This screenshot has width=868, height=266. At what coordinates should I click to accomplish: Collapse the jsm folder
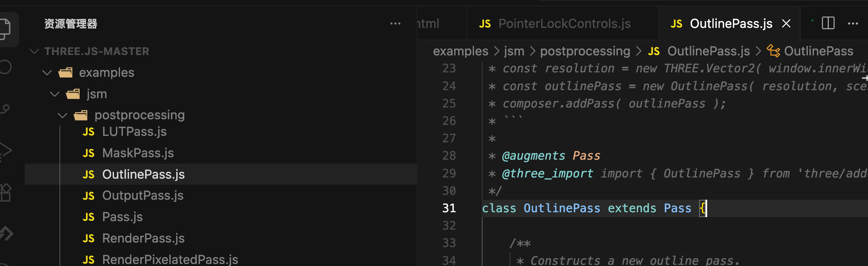point(55,94)
